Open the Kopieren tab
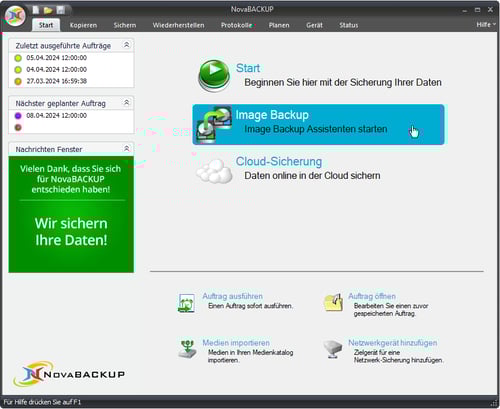Screen dimensions: 500x409 tap(83, 25)
